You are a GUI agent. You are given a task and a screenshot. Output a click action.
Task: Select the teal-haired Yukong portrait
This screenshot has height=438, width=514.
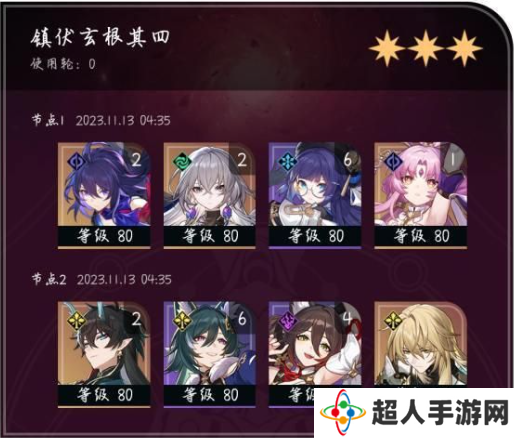click(x=210, y=354)
